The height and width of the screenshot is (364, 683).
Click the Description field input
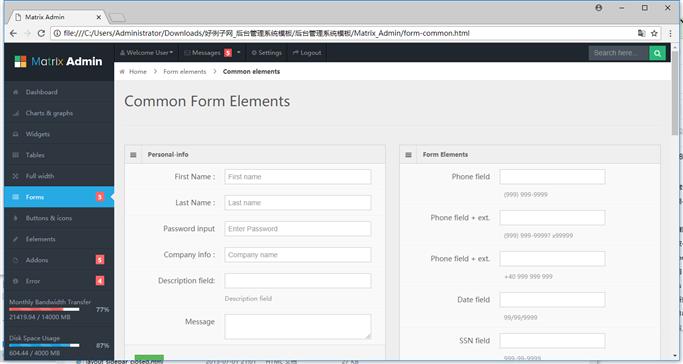tap(298, 281)
